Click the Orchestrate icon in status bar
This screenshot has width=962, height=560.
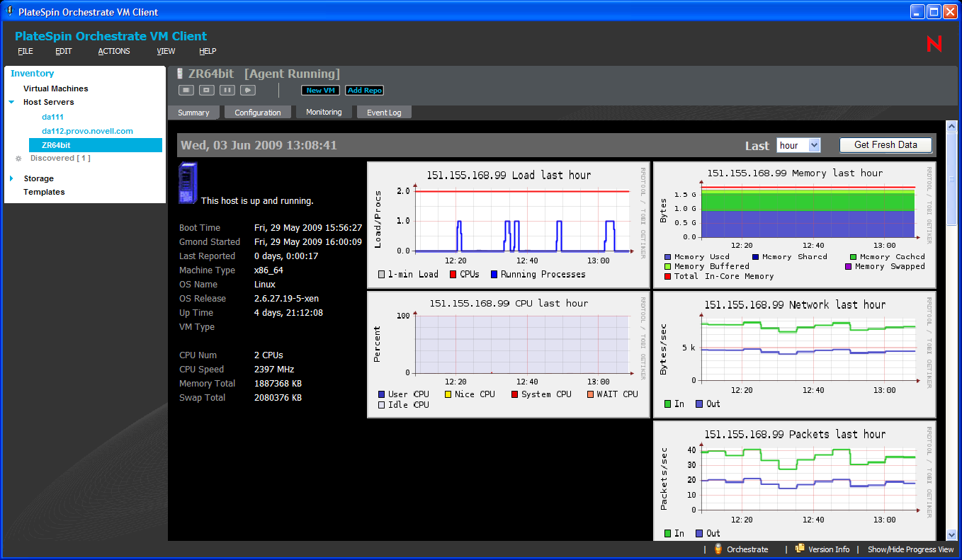tap(718, 549)
